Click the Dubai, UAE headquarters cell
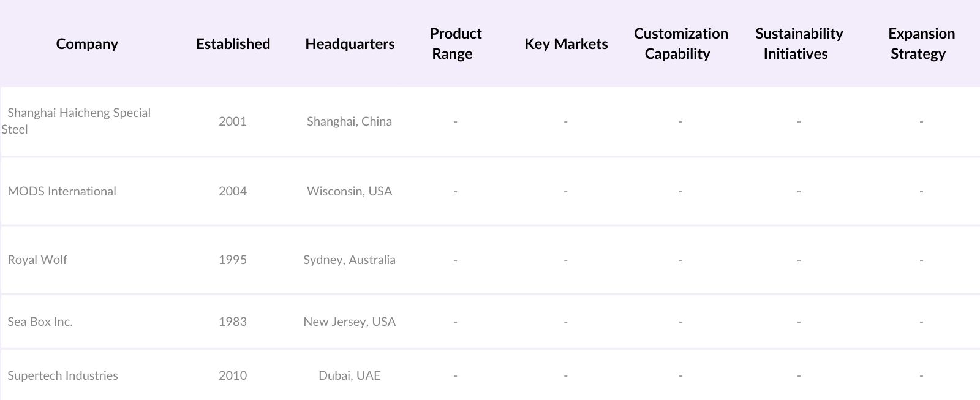The width and height of the screenshot is (980, 400). pyautogui.click(x=349, y=375)
